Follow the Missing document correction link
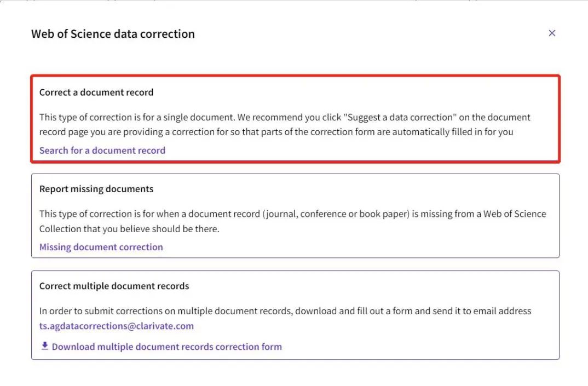 [101, 247]
